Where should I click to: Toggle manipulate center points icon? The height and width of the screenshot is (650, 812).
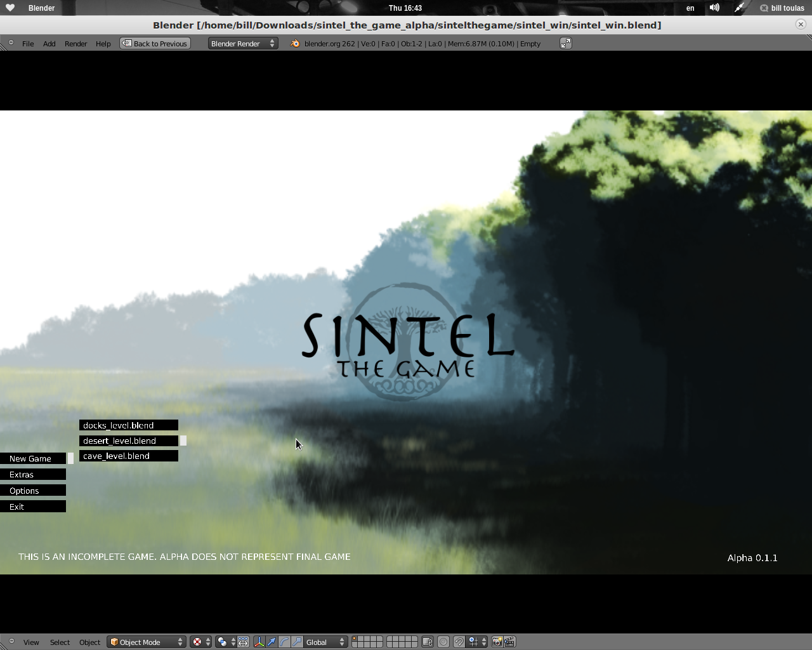pos(244,642)
